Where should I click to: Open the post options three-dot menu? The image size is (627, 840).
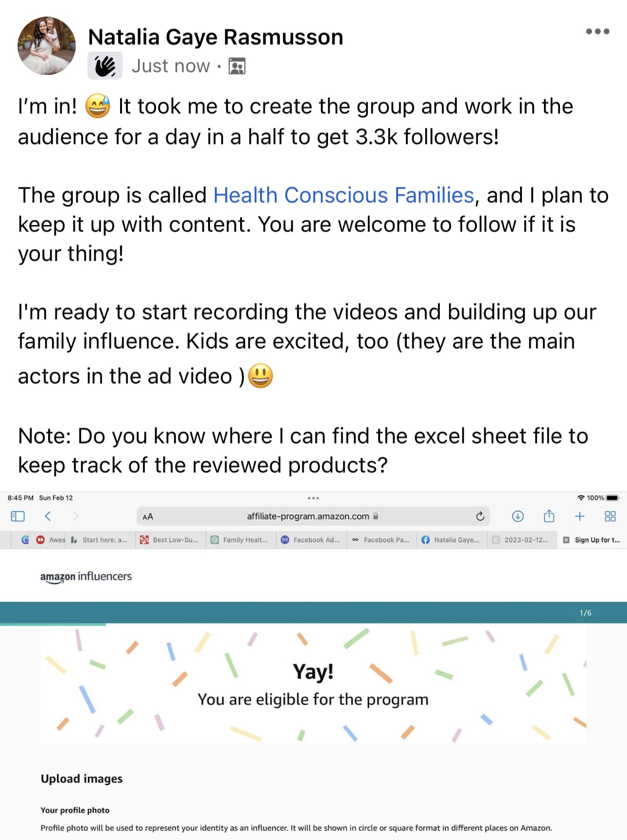(597, 32)
